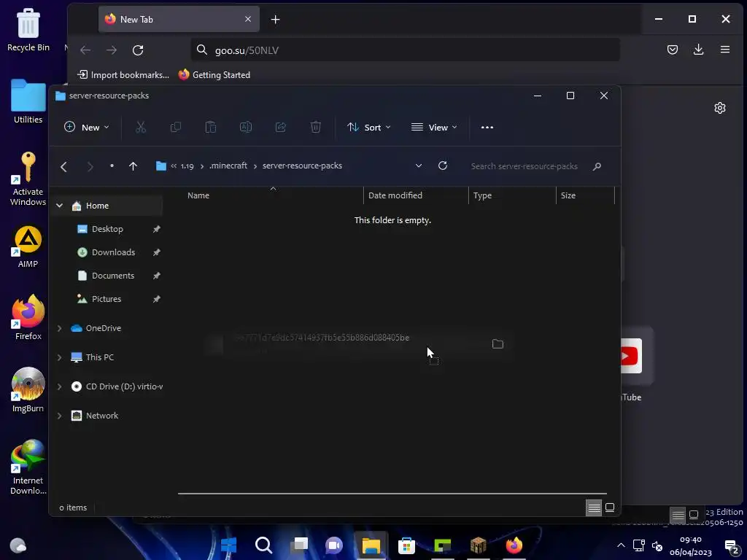The image size is (747, 560).
Task: Click the Delete trash icon in Explorer toolbar
Action: point(315,127)
